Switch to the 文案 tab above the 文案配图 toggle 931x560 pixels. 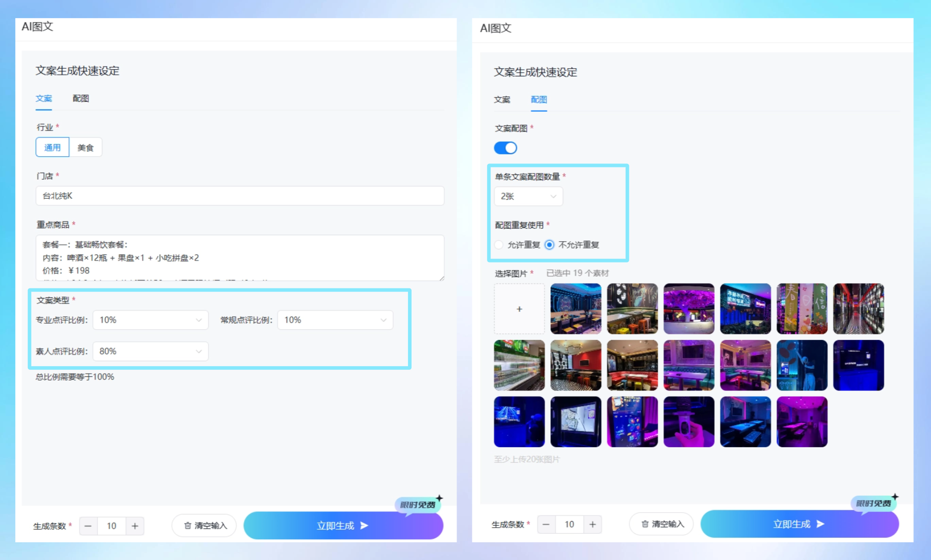click(502, 100)
